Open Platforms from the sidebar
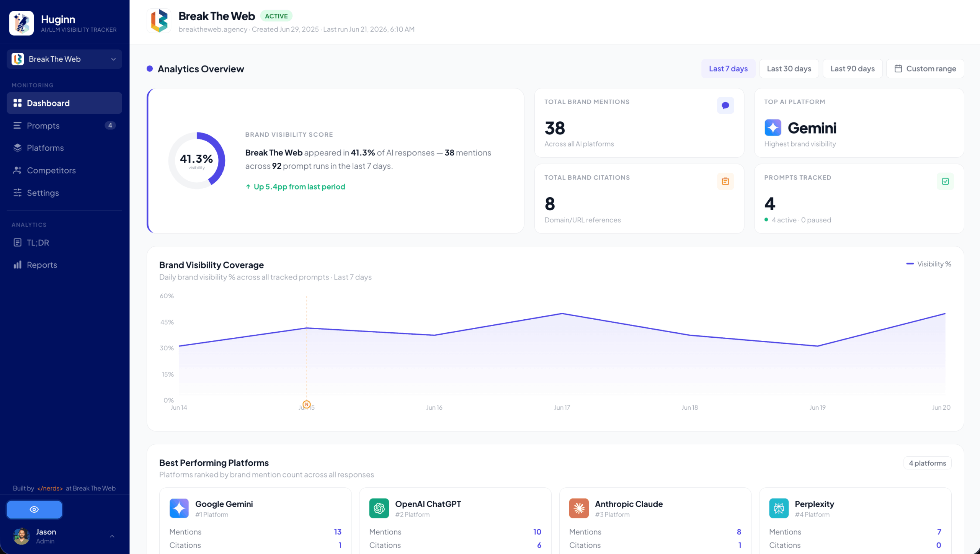The image size is (980, 554). [x=64, y=148]
